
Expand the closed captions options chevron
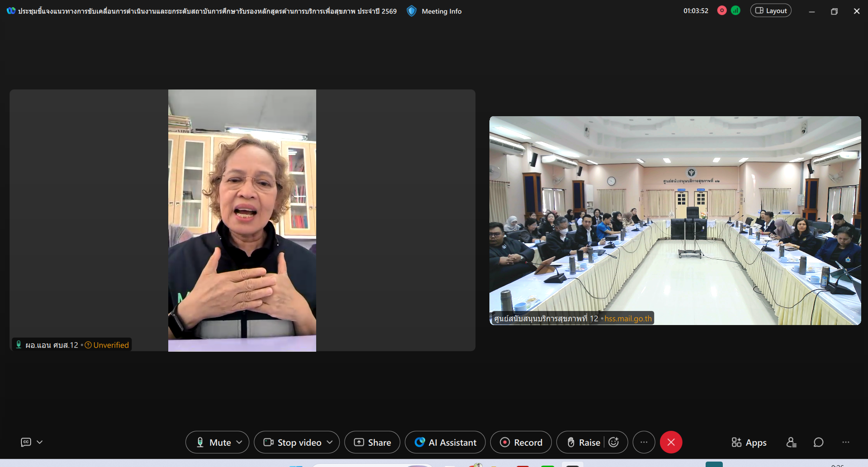tap(40, 442)
